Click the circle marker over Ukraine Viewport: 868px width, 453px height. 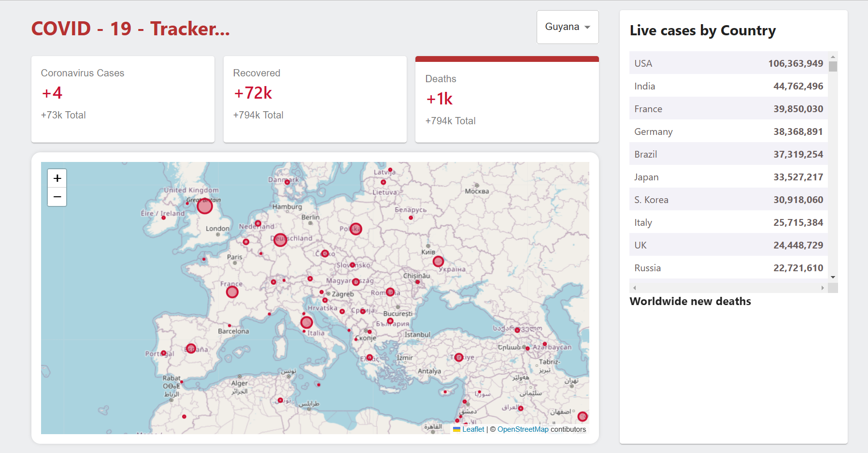tap(438, 262)
